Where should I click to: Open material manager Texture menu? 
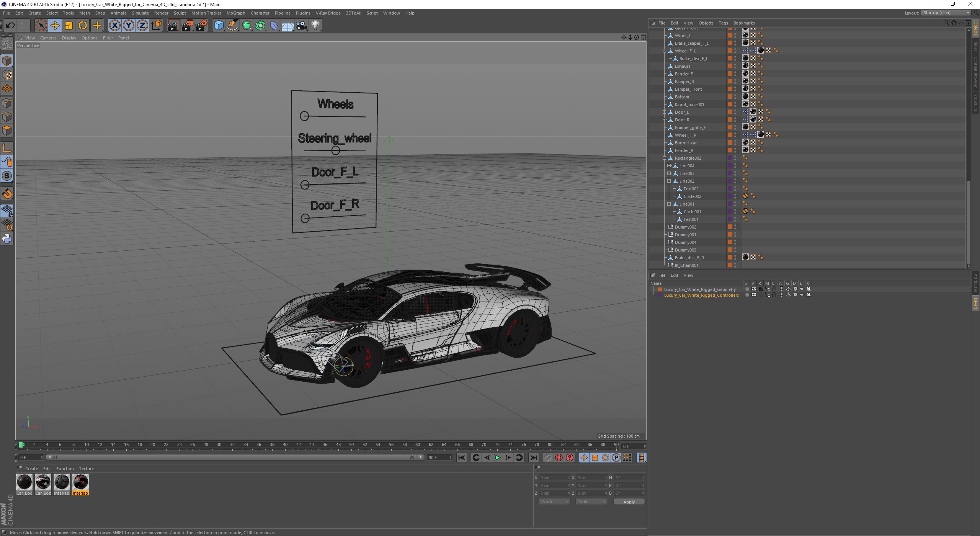86,469
